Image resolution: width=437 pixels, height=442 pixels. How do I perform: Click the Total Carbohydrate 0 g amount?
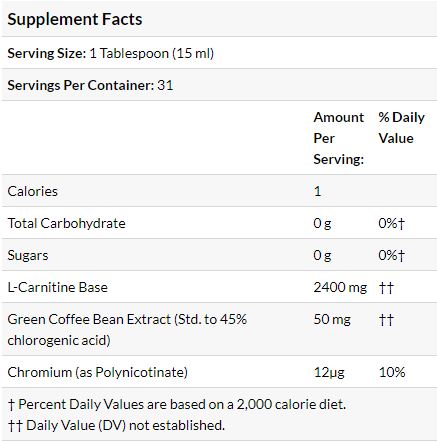coord(322,223)
